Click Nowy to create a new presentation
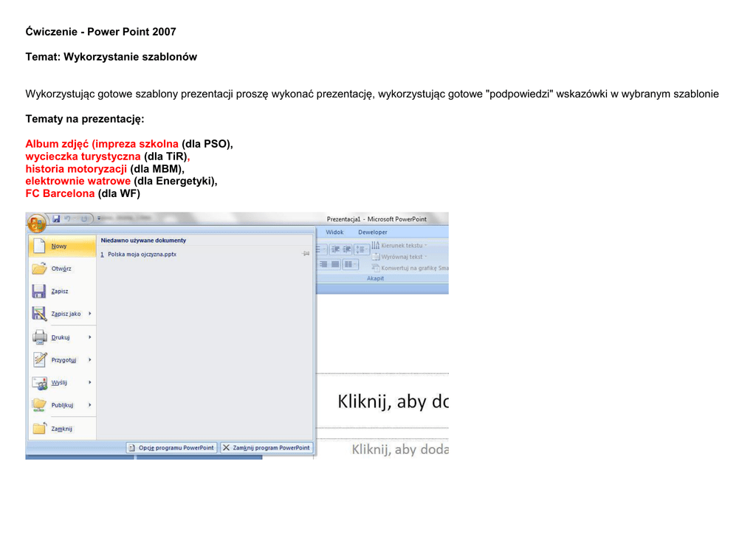This screenshot has width=756, height=535. tap(59, 246)
